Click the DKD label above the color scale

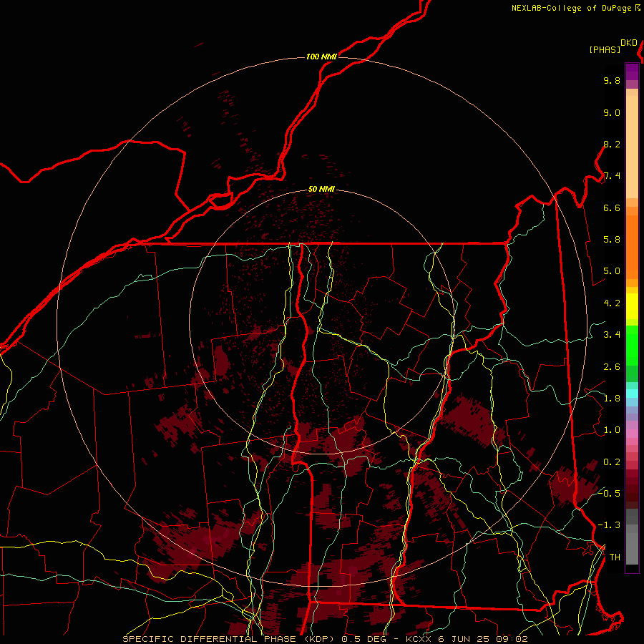coord(628,43)
